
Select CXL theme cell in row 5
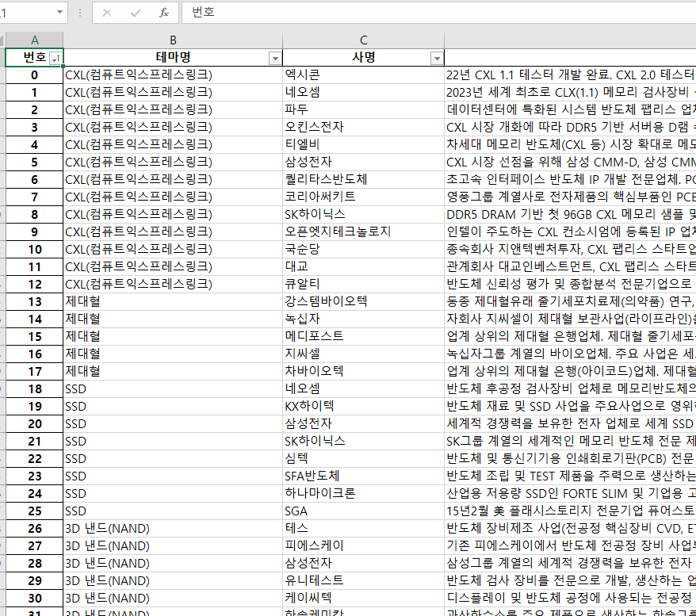coord(173,162)
